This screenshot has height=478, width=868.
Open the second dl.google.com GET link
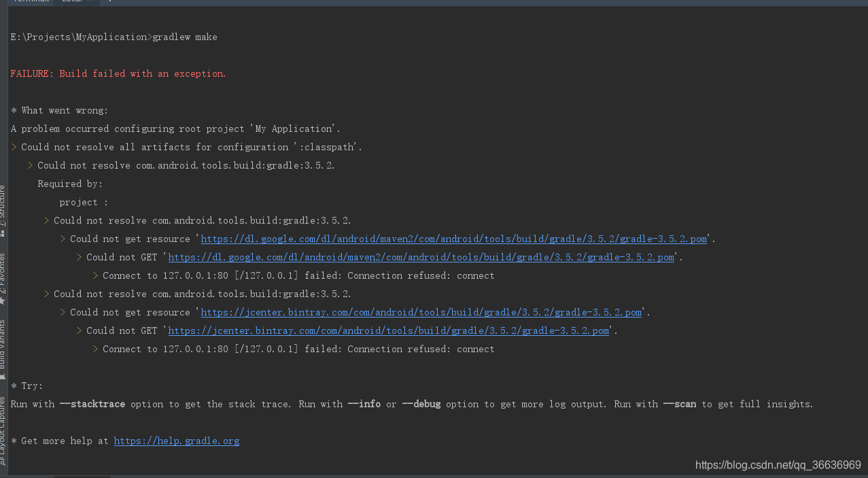[421, 256]
